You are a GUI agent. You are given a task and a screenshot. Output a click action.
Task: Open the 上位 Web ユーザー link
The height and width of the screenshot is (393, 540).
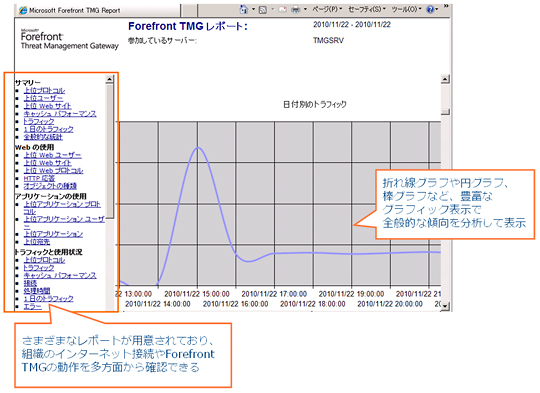[52, 155]
